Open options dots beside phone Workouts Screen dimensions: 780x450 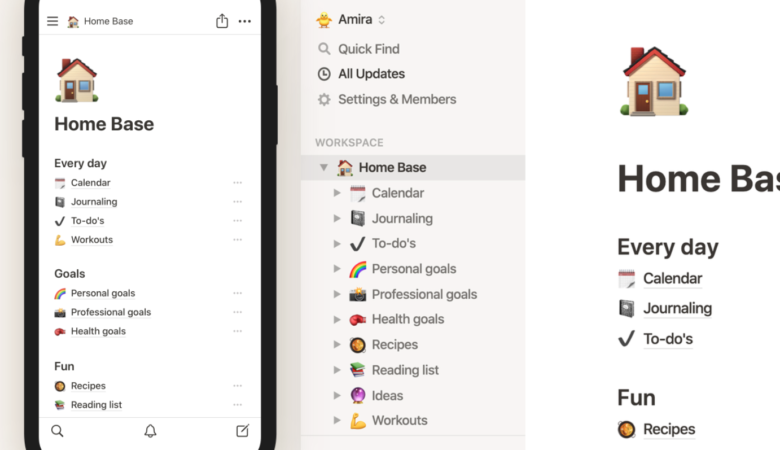tap(237, 240)
